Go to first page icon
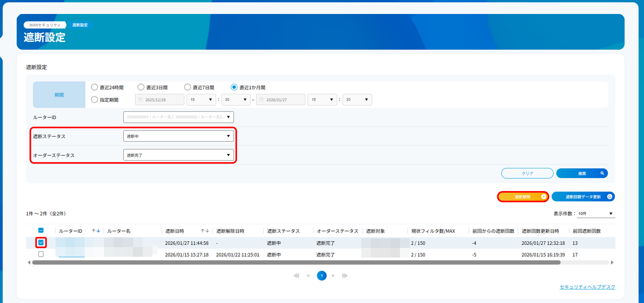 pyautogui.click(x=297, y=275)
